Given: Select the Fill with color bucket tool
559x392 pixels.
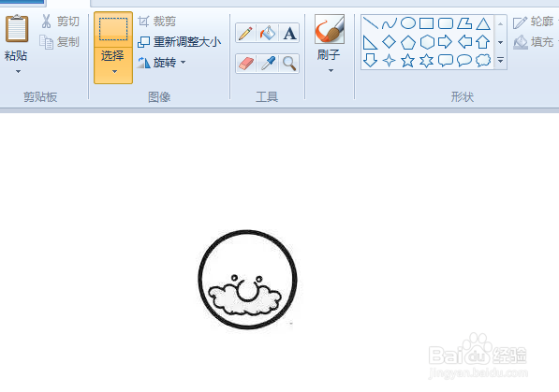Looking at the screenshot, I should (x=268, y=33).
